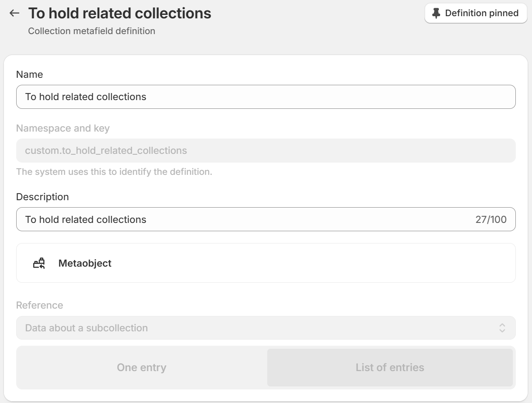Click the Reference dropdown chevron arrows
The width and height of the screenshot is (532, 403).
coord(502,328)
